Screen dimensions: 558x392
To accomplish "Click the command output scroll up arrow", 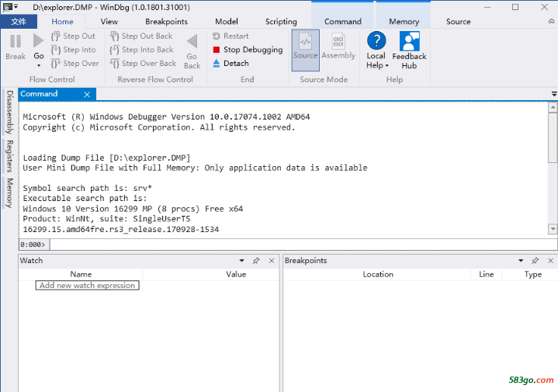I will point(553,107).
